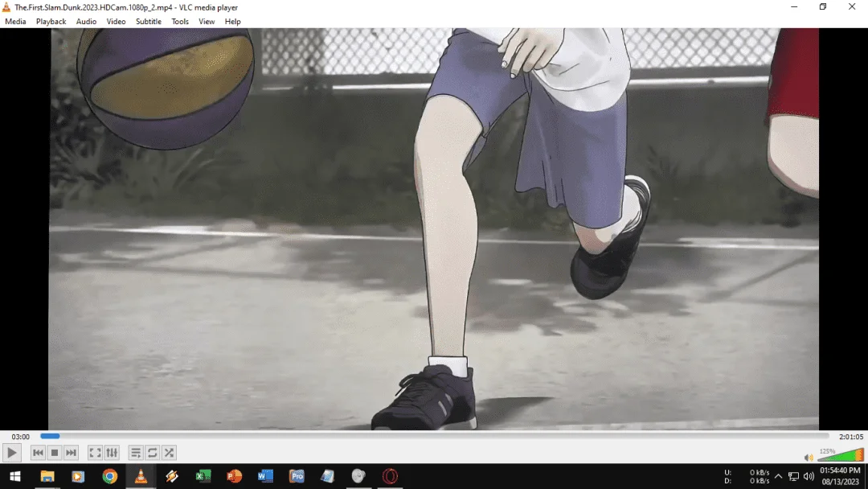Toggle remaining time on 2:01:05 label

(x=851, y=437)
